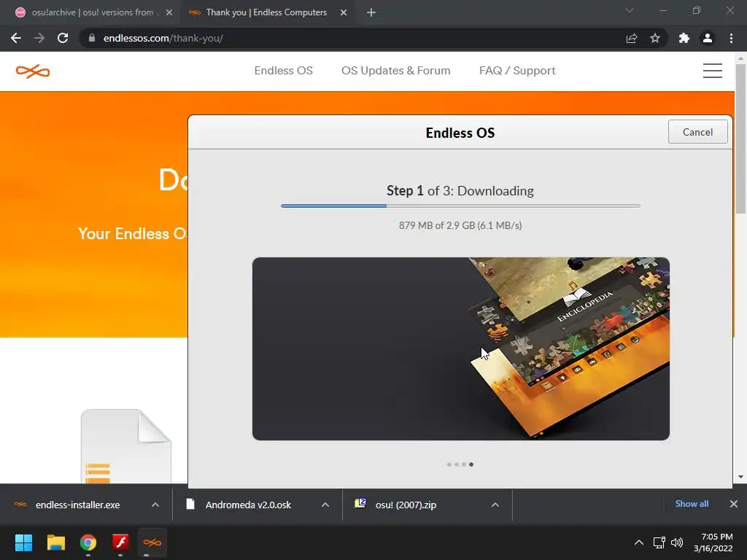Close the Thank you Endless Computers tab

(x=344, y=12)
